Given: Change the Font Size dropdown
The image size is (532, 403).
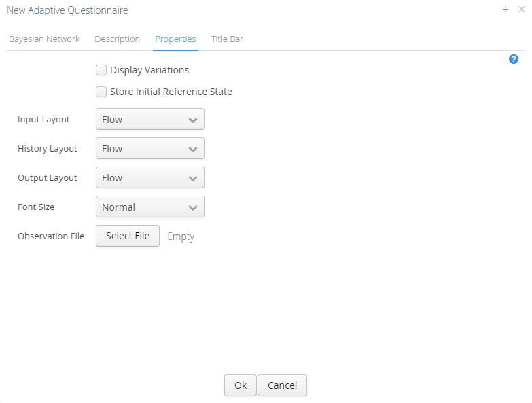Looking at the screenshot, I should (150, 207).
